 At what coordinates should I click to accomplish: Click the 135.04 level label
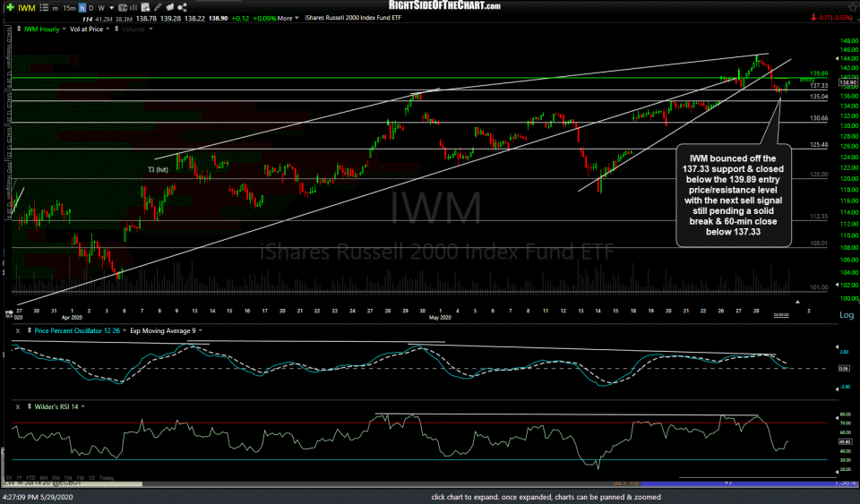point(819,97)
